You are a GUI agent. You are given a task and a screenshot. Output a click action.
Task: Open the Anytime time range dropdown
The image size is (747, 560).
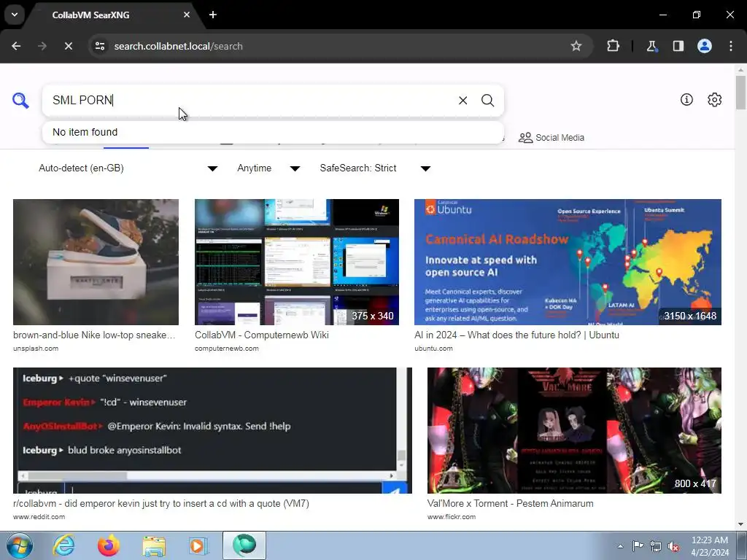pos(268,168)
